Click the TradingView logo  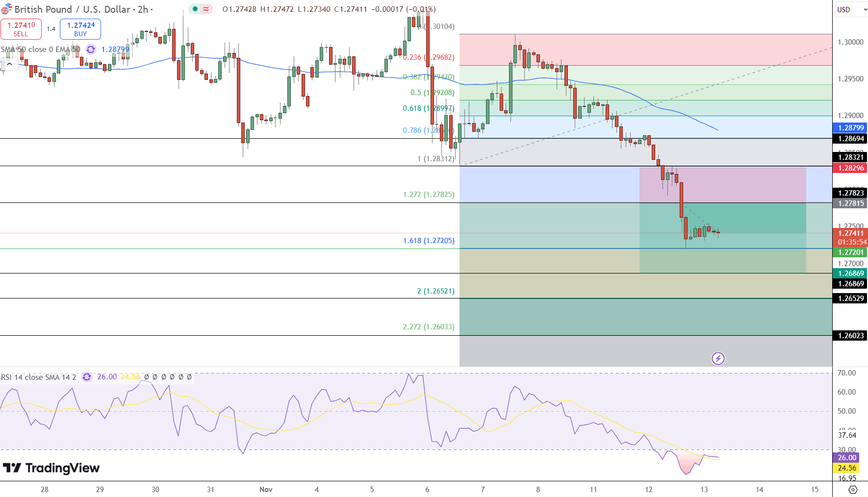[x=51, y=468]
